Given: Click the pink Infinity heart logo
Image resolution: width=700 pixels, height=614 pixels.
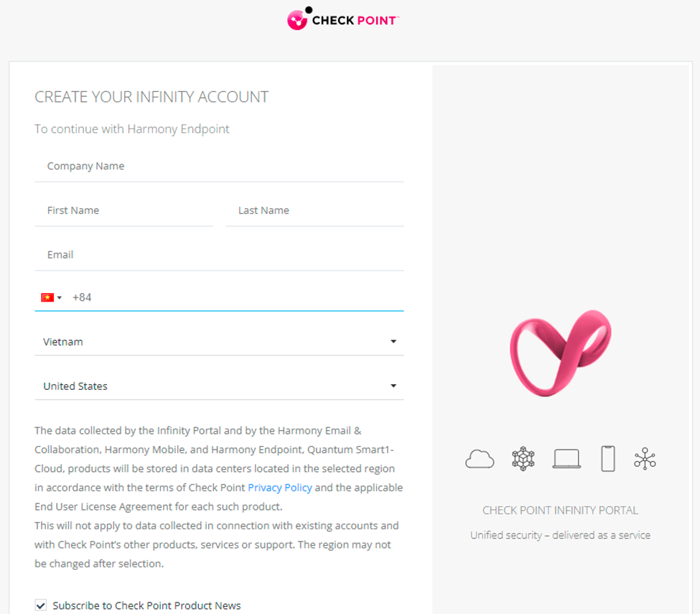Looking at the screenshot, I should coord(560,353).
